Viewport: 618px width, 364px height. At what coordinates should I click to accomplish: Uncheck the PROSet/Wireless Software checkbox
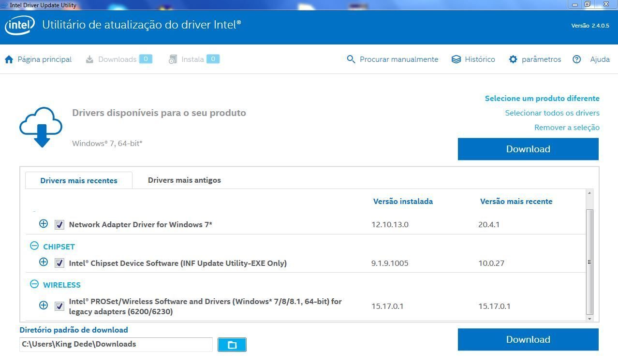[x=59, y=306]
